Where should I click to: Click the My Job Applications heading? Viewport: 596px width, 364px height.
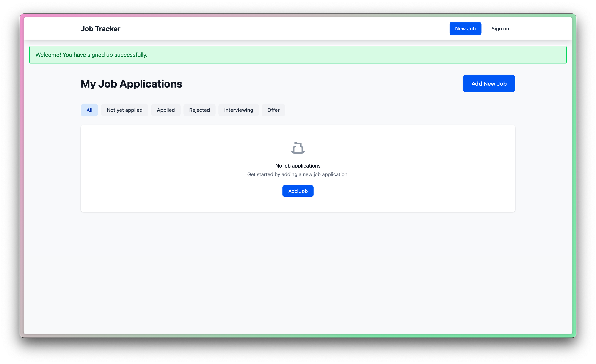tap(131, 84)
